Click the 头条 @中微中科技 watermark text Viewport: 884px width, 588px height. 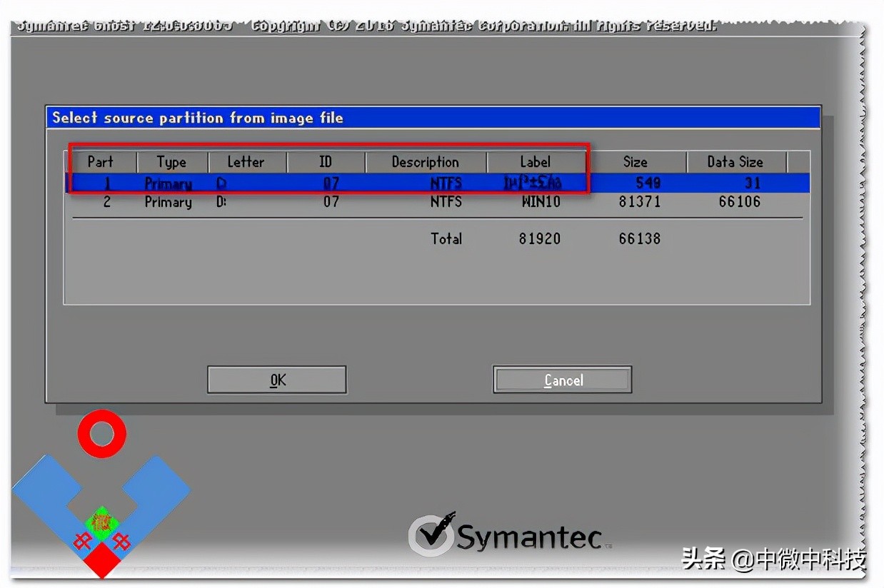point(774,559)
